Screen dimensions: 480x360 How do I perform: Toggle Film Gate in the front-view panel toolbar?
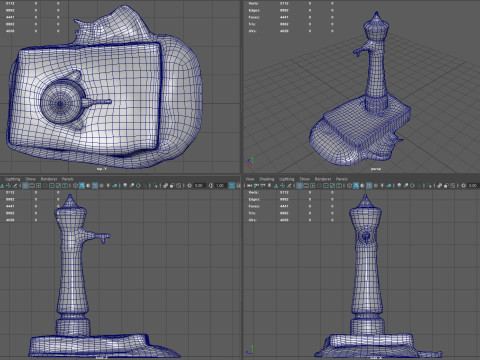point(306,185)
